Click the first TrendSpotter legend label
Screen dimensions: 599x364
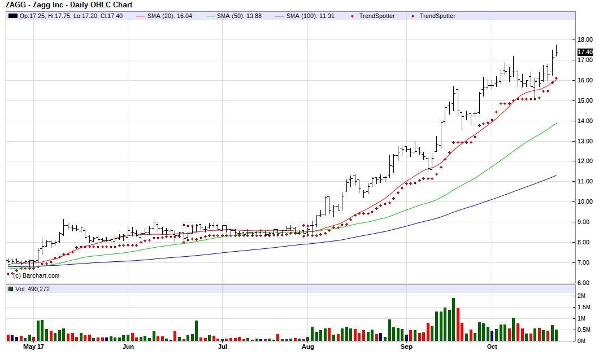point(377,16)
